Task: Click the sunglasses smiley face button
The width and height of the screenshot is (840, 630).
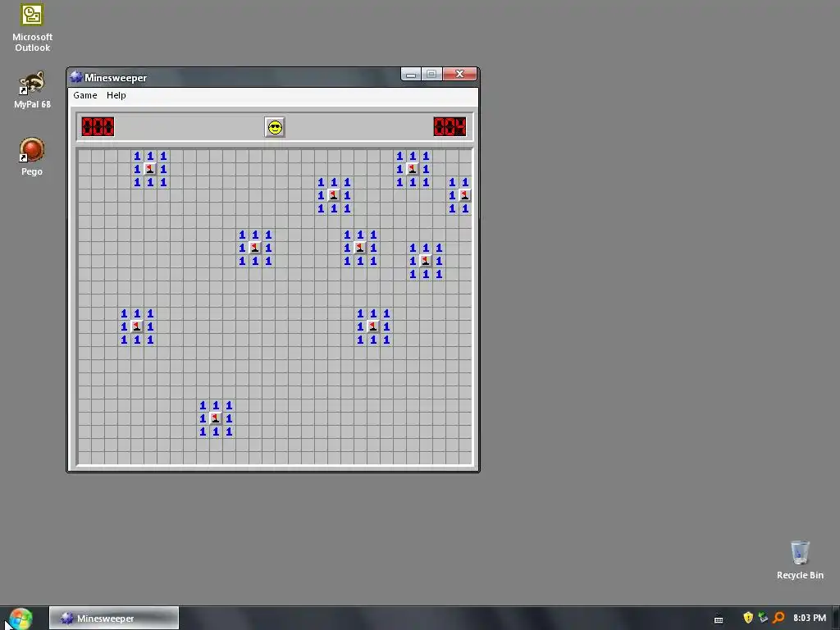Action: pyautogui.click(x=275, y=127)
